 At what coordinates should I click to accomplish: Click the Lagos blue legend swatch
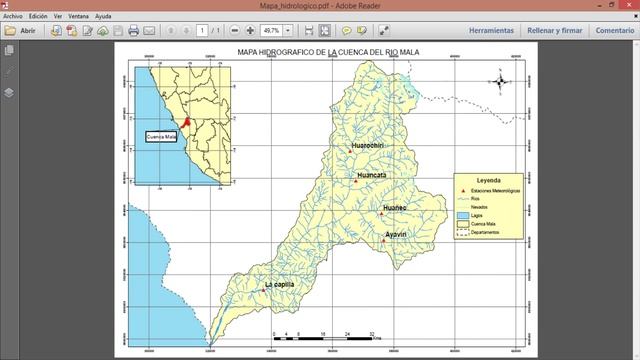463,216
